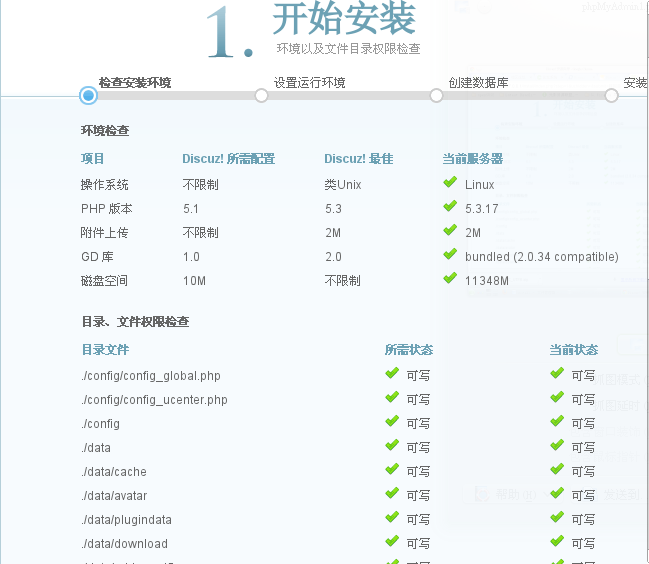Screen dimensions: 649x564
Task: Select the active 检查安装环境 step circle
Action: [88, 96]
